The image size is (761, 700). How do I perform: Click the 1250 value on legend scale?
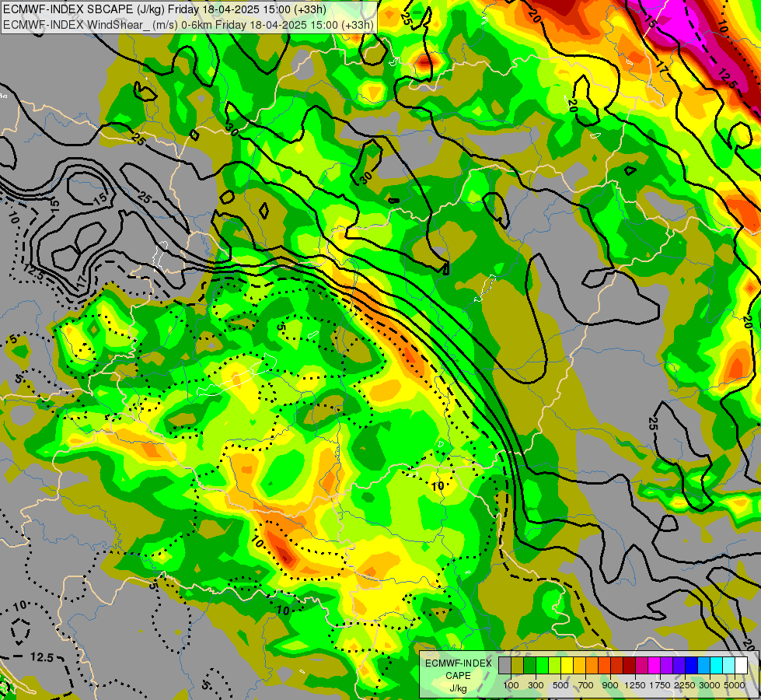coord(635,685)
